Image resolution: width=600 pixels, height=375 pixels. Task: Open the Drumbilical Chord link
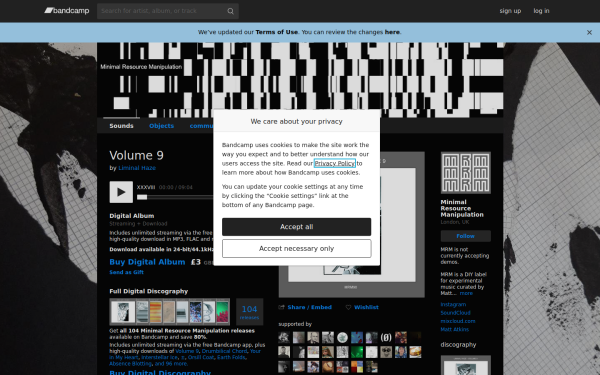(224, 351)
